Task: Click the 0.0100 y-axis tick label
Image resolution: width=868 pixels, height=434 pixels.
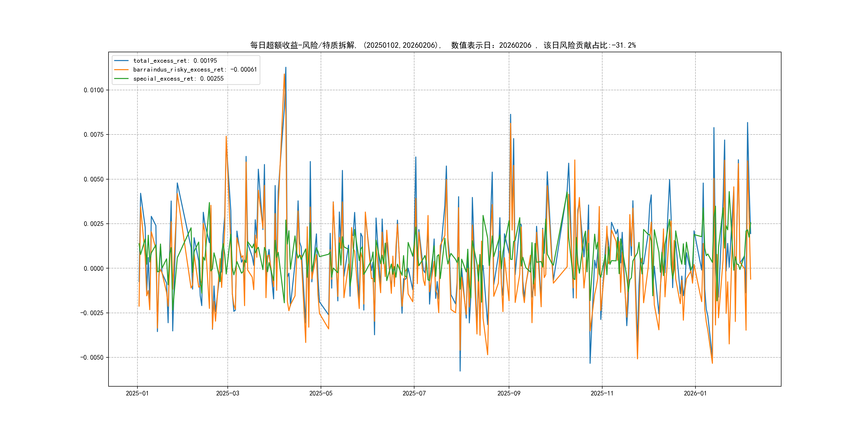Action: (94, 90)
